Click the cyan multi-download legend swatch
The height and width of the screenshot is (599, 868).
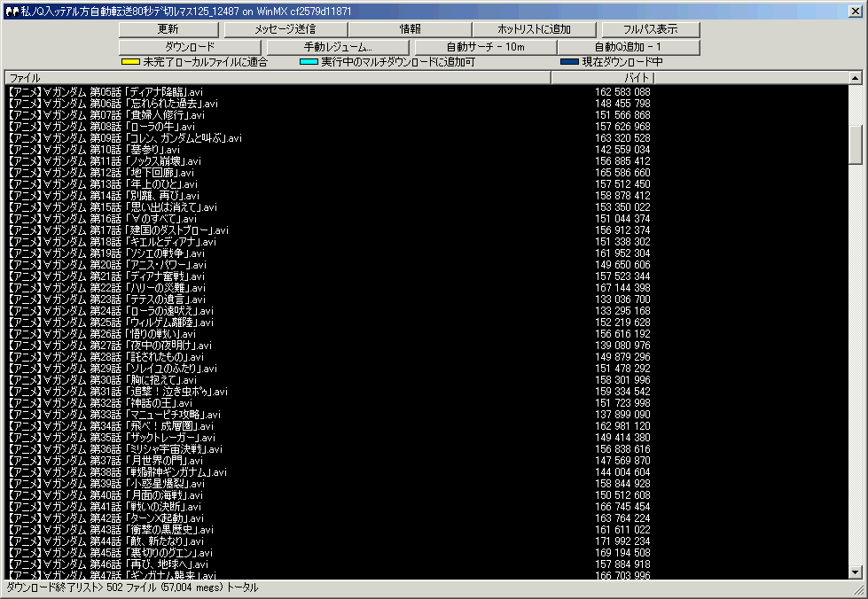tap(309, 63)
